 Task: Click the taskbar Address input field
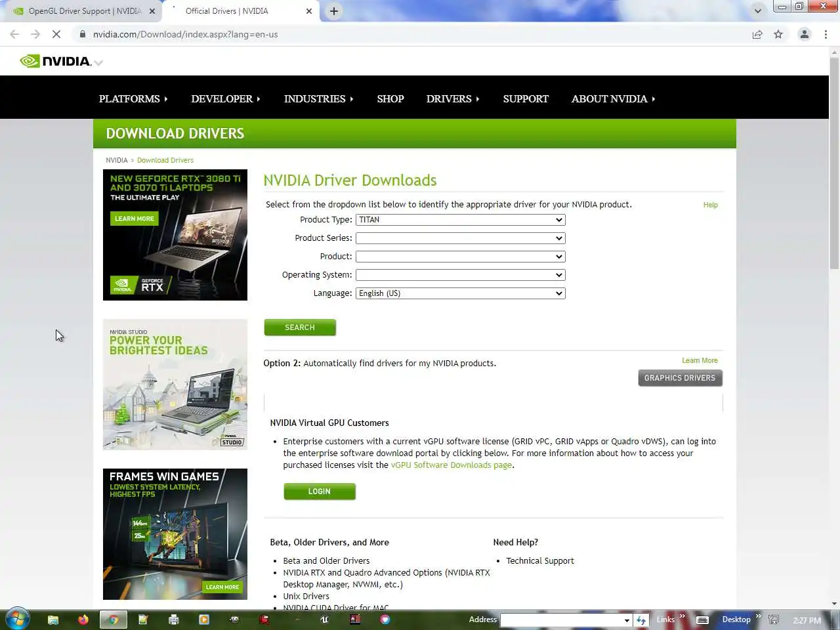point(561,620)
